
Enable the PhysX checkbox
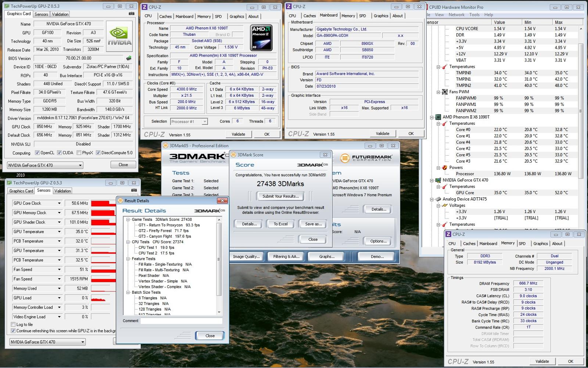pos(79,153)
